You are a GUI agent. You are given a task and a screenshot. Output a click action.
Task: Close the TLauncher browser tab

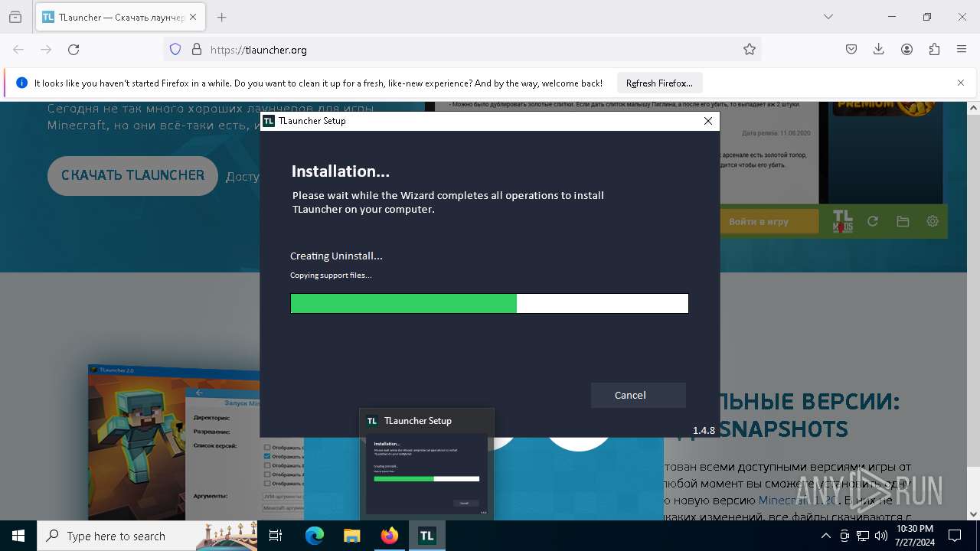point(194,17)
